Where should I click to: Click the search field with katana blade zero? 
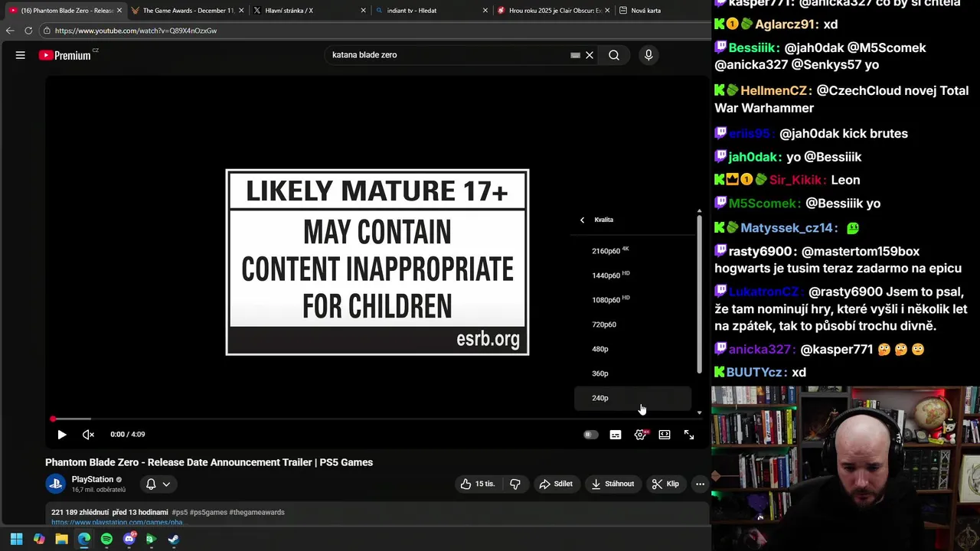448,55
